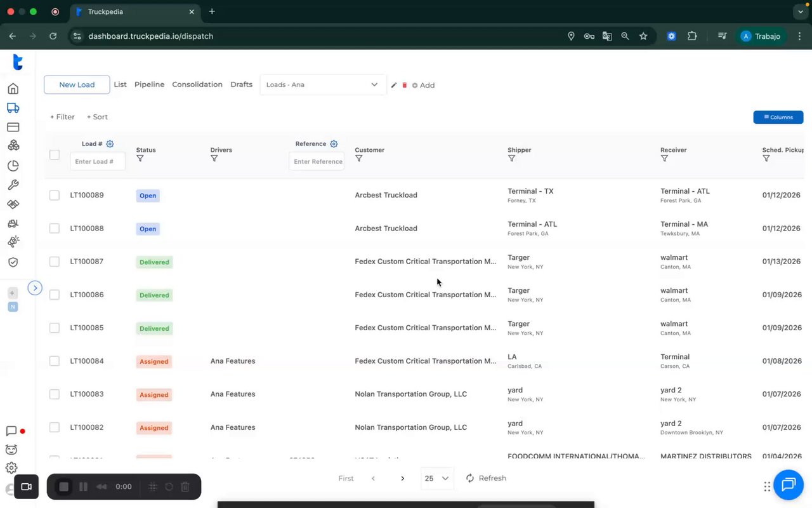Filter the Customer column with funnel icon

click(359, 159)
